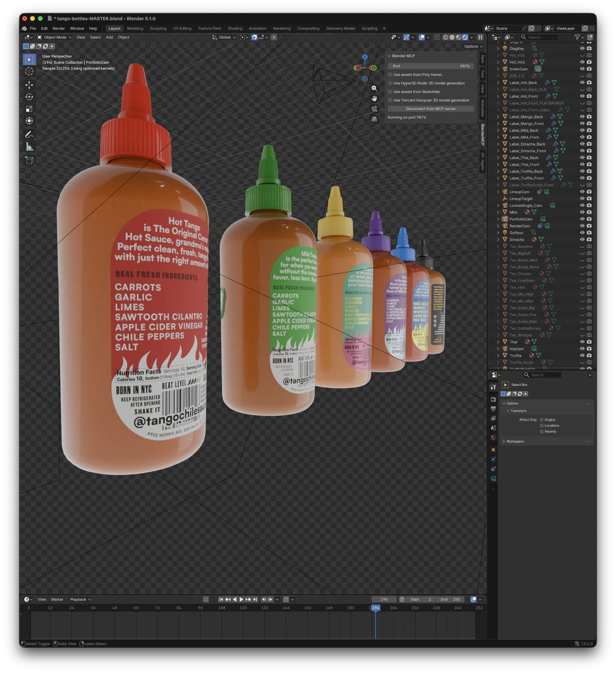Open the Output properties tab
Image resolution: width=616 pixels, height=673 pixels.
point(493,409)
